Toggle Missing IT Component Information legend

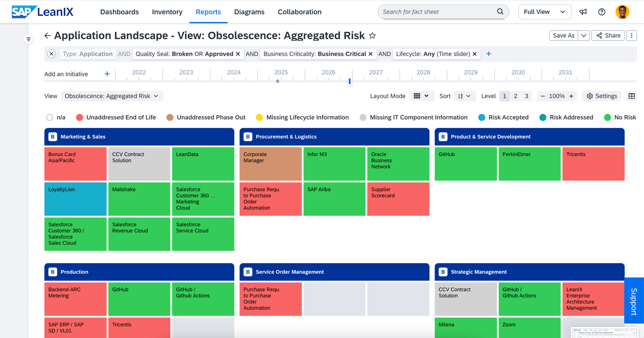tap(413, 117)
